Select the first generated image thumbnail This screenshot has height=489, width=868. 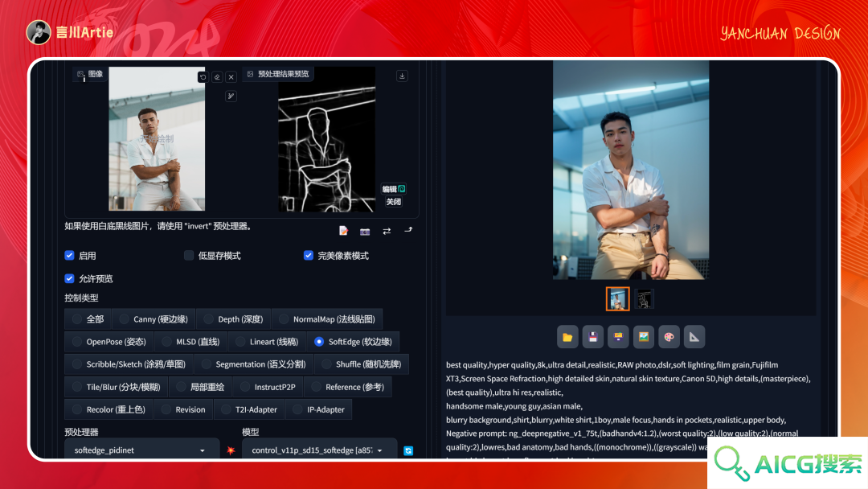tap(618, 299)
